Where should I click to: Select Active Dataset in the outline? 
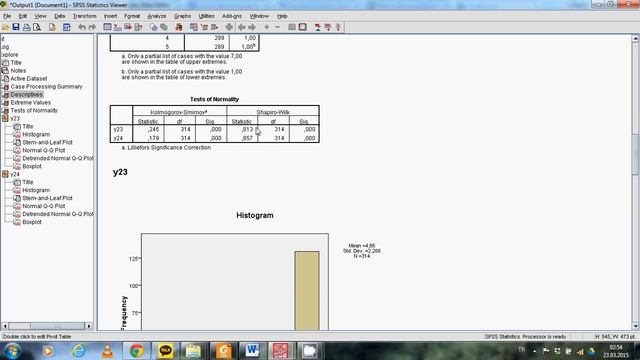coord(29,78)
